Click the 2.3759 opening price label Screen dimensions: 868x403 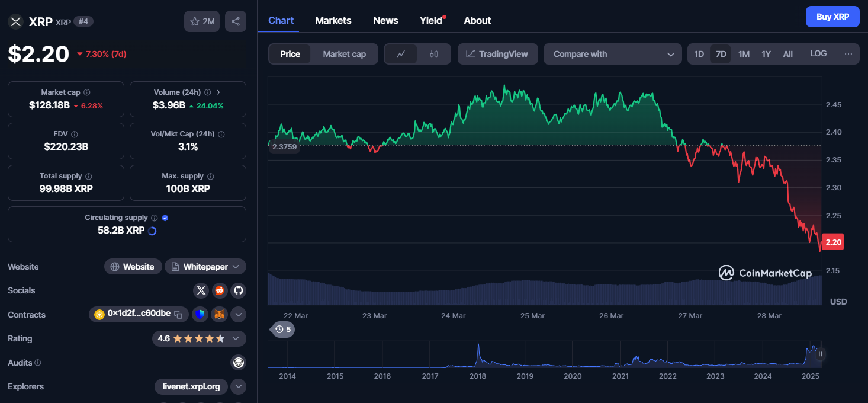tap(284, 147)
